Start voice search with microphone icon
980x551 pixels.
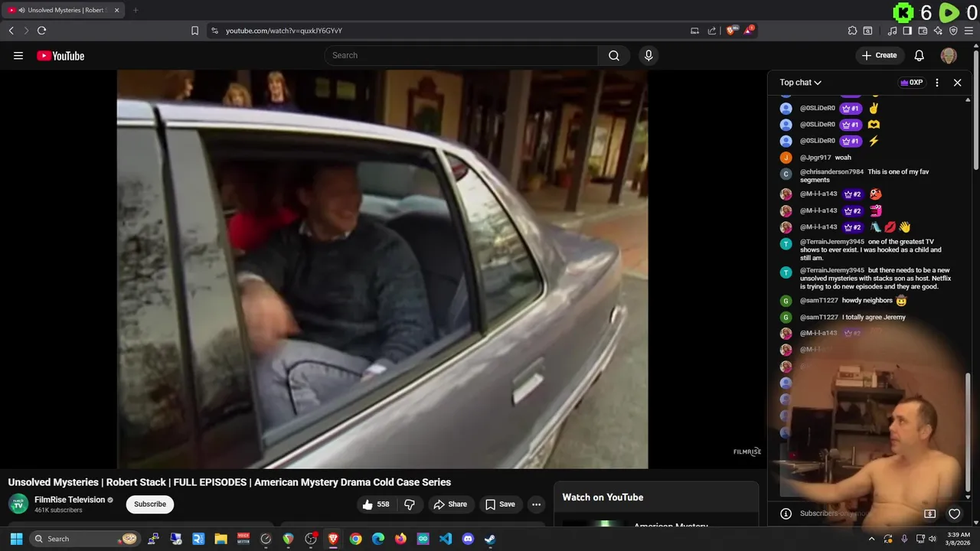point(648,55)
